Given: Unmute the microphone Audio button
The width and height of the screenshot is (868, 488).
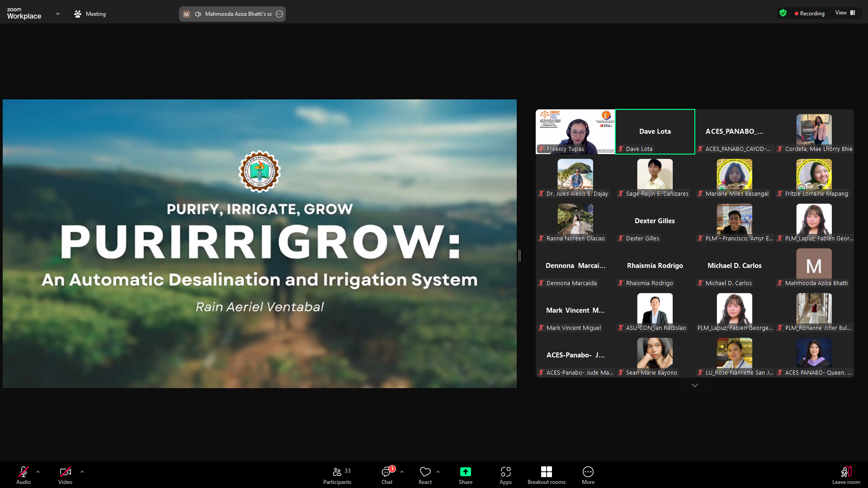Looking at the screenshot, I should coord(24,475).
